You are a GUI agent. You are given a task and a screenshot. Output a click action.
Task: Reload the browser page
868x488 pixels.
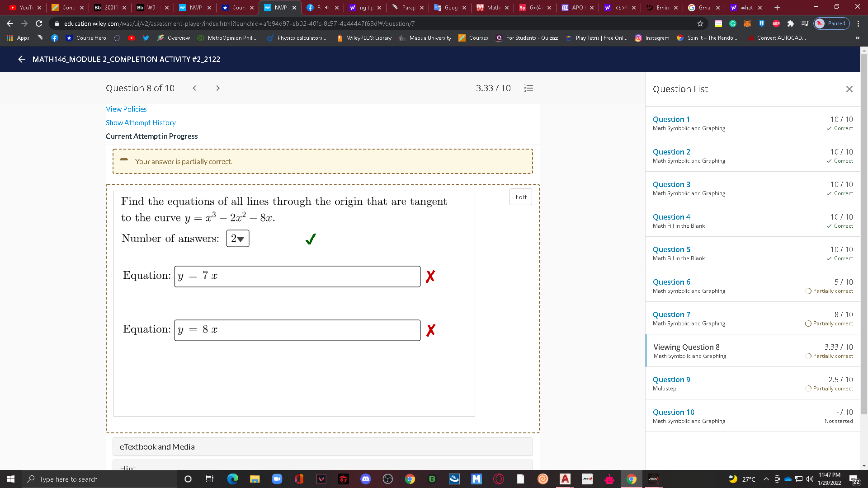click(39, 23)
